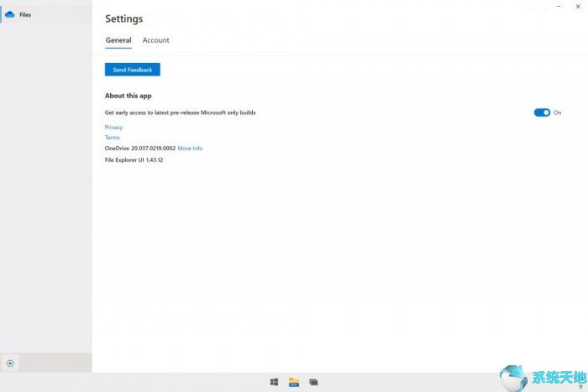The width and height of the screenshot is (588, 392).
Task: Close the Settings window
Action: [578, 7]
